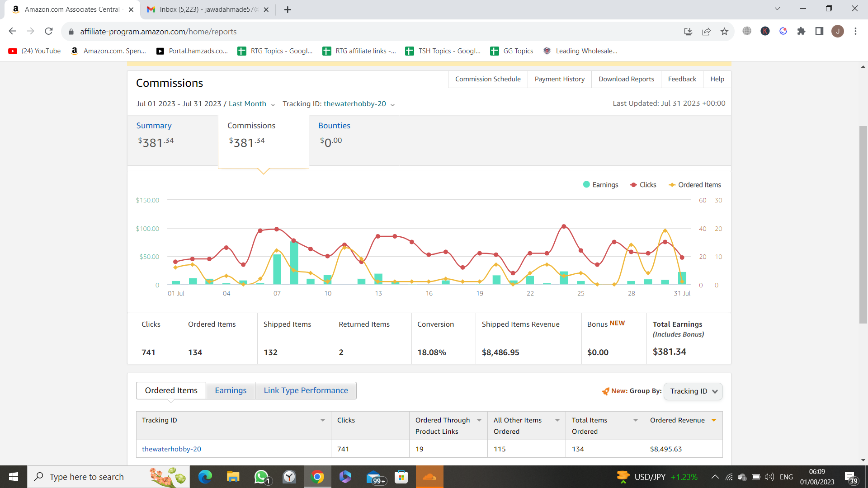Sort by Total Items Ordered column arrow
868x488 pixels.
point(636,420)
